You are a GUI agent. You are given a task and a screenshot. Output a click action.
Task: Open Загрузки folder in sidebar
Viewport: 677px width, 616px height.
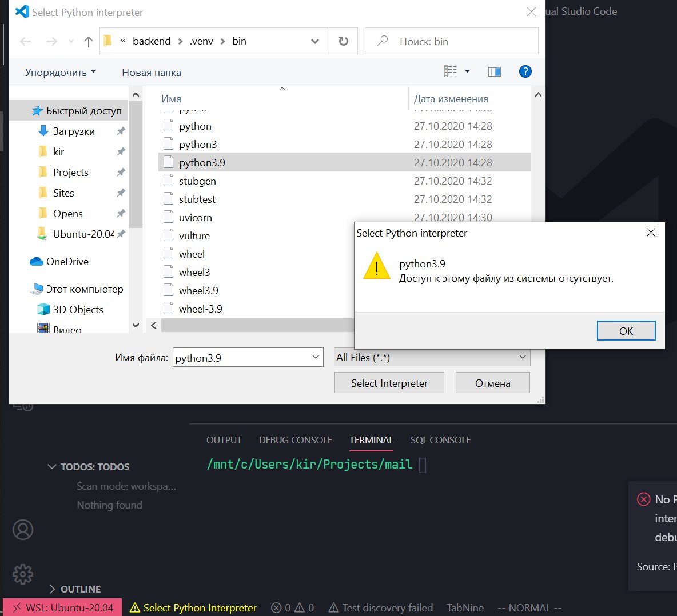(74, 131)
